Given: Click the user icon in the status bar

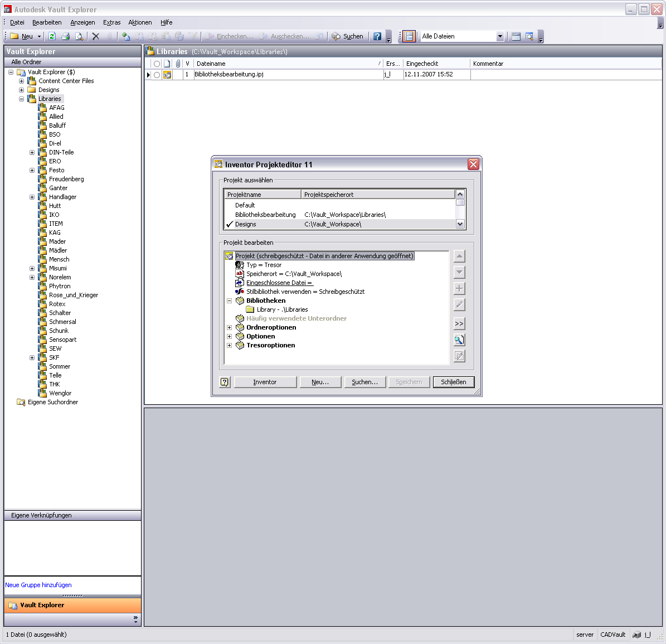Looking at the screenshot, I should (636, 635).
